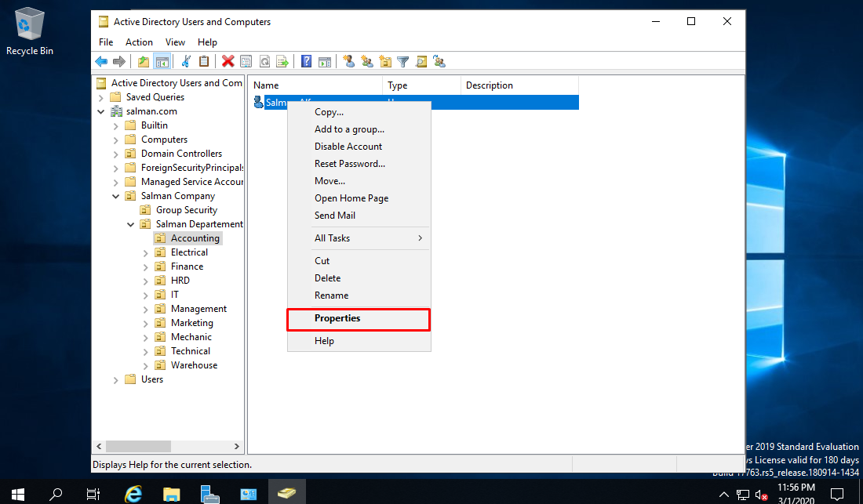This screenshot has width=863, height=504.
Task: Click Help in context menu
Action: pos(359,341)
